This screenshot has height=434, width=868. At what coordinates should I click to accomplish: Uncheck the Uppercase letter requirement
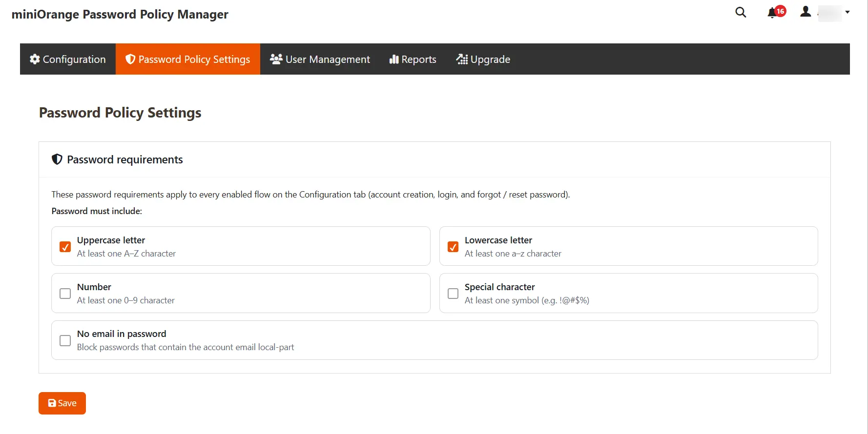pyautogui.click(x=65, y=247)
